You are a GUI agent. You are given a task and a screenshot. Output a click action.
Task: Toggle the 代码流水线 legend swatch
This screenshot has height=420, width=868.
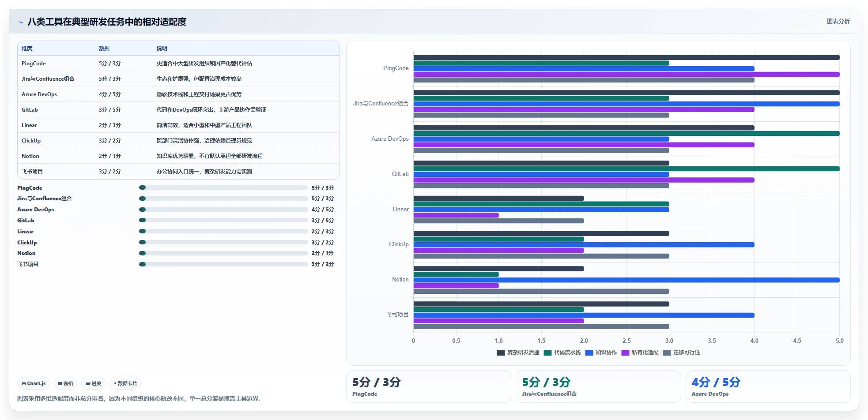(548, 352)
